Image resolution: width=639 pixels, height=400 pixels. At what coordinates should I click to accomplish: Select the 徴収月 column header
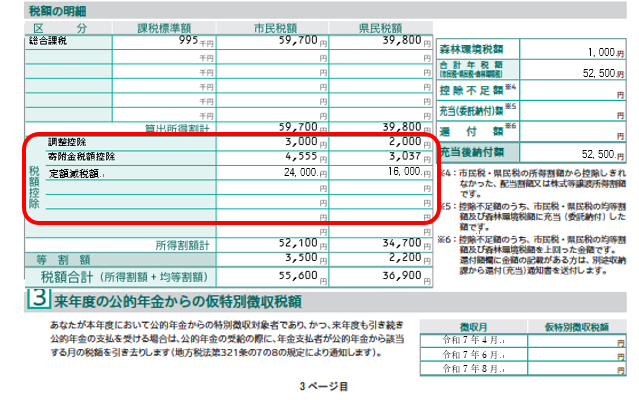pyautogui.click(x=474, y=327)
